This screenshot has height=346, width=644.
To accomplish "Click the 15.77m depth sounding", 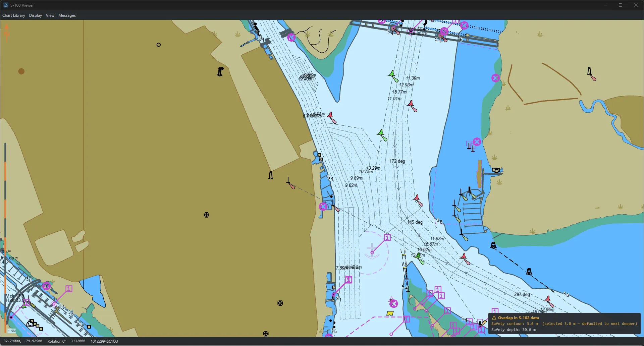I will coord(399,92).
